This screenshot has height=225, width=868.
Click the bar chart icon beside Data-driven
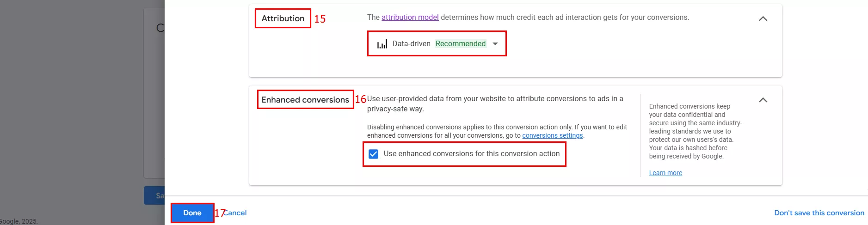[x=382, y=44]
